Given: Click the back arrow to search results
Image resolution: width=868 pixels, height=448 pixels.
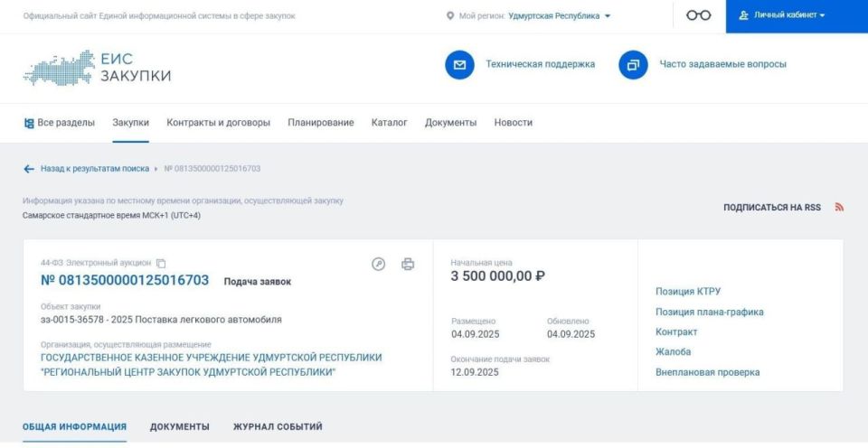Looking at the screenshot, I should point(29,169).
